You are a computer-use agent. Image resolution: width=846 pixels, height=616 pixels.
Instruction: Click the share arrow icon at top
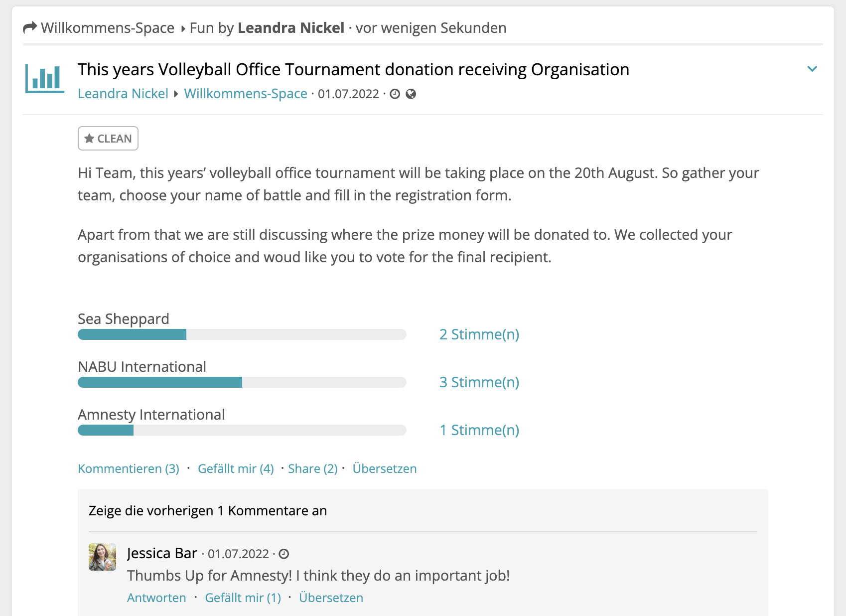30,28
